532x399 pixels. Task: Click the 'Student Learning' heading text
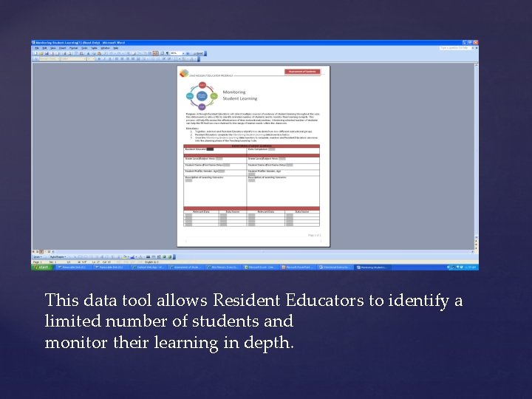point(240,98)
